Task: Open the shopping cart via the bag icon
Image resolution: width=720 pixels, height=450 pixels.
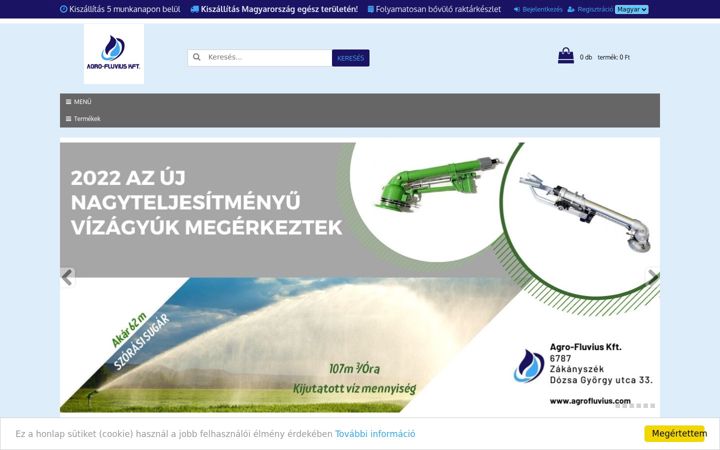Action: [566, 56]
